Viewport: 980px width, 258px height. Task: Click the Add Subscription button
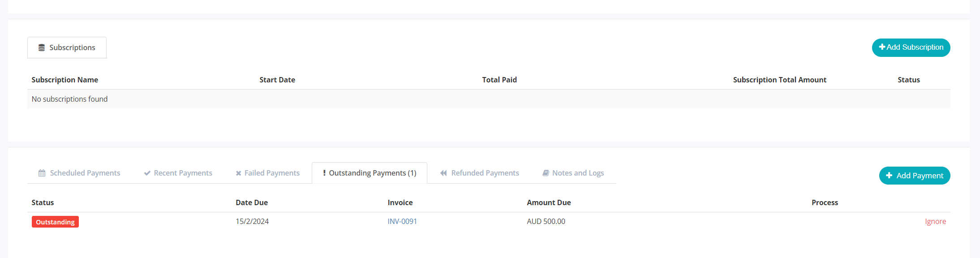[x=911, y=47]
